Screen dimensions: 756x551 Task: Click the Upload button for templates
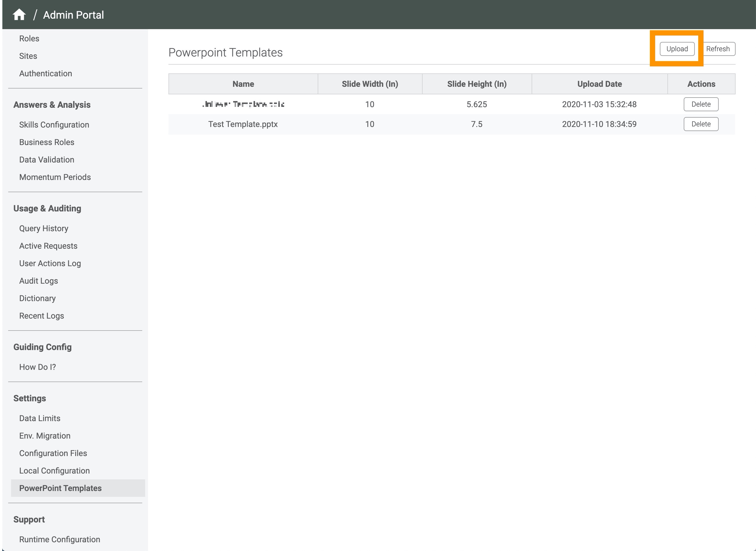677,49
